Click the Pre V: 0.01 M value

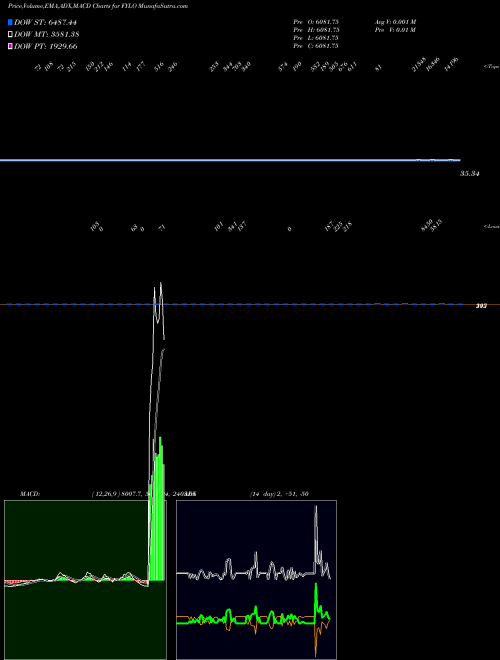coord(396,30)
